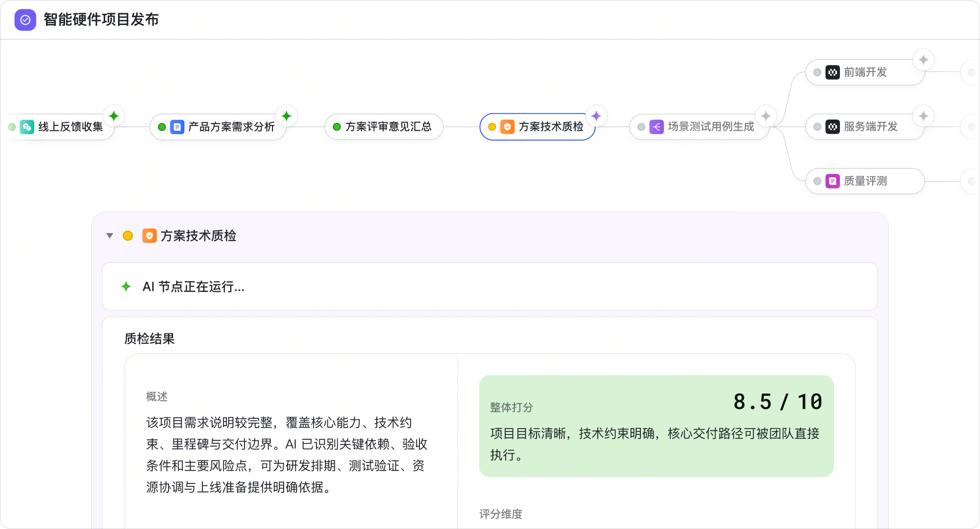Viewport: 980px width, 529px height.
Task: Click the gray sparkle on 前端开发 node
Action: (x=924, y=60)
